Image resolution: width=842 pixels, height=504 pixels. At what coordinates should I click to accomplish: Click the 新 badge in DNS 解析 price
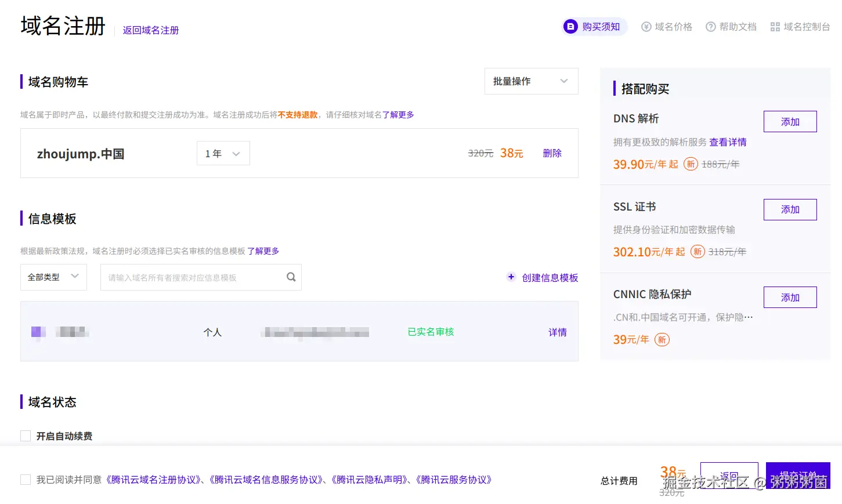[691, 164]
